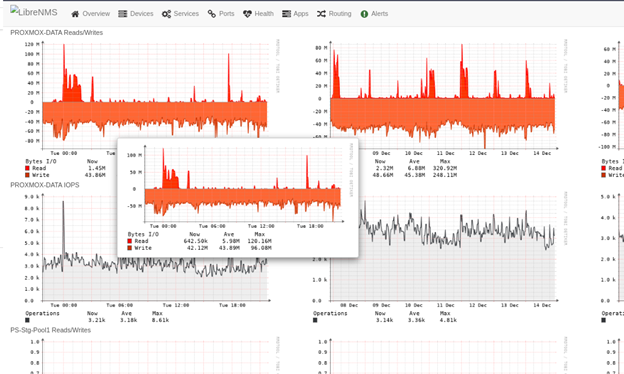This screenshot has width=624, height=374.
Task: Click the PS-Stg-Pool1 Reads/Writes heading
Action: coord(51,330)
